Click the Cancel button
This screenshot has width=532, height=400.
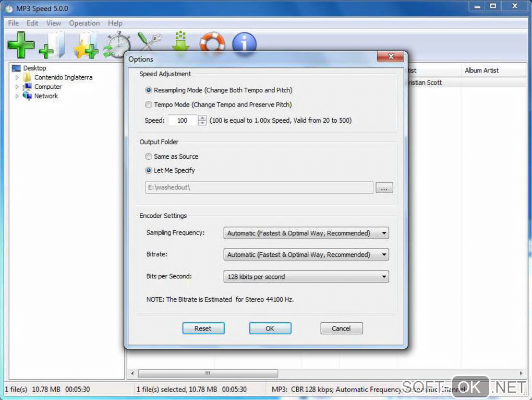[341, 328]
